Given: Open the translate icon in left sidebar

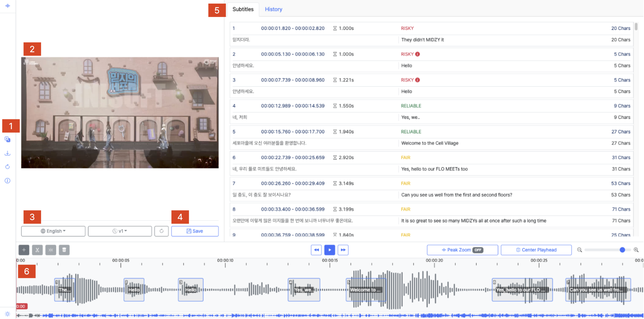Looking at the screenshot, I should tap(8, 139).
